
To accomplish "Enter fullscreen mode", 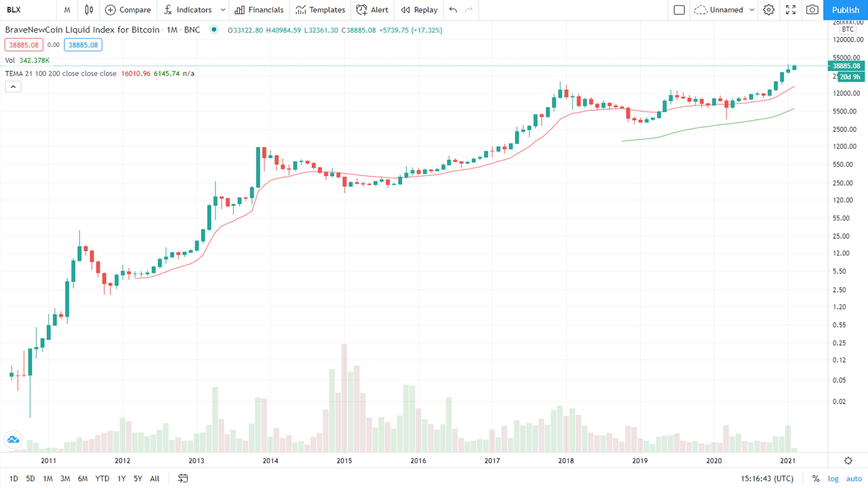I will (x=791, y=10).
